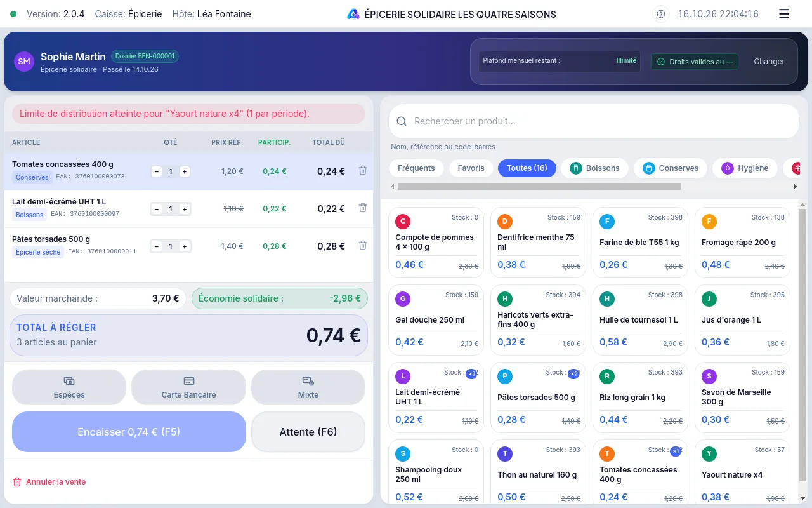Put the sale on hold with Attente (F6)
Viewport: 812px width, 508px height.
tap(308, 432)
